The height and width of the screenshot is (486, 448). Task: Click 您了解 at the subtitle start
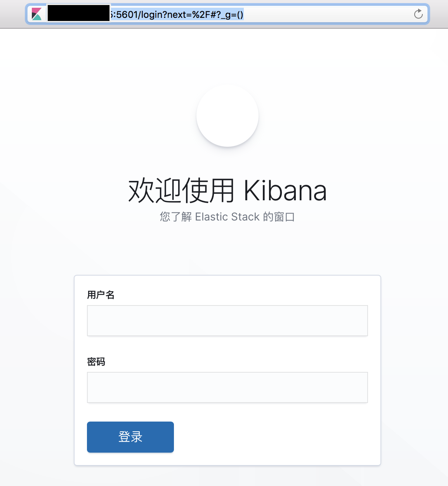tap(175, 217)
